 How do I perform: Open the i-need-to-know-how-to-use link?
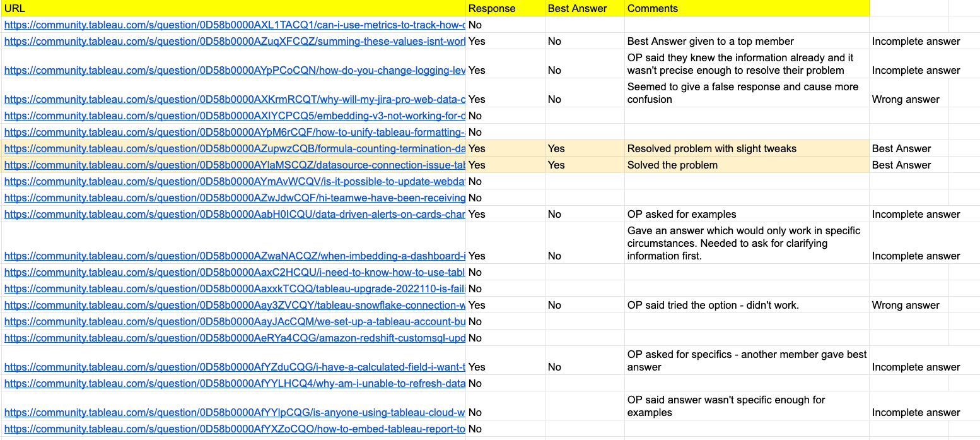click(x=235, y=273)
